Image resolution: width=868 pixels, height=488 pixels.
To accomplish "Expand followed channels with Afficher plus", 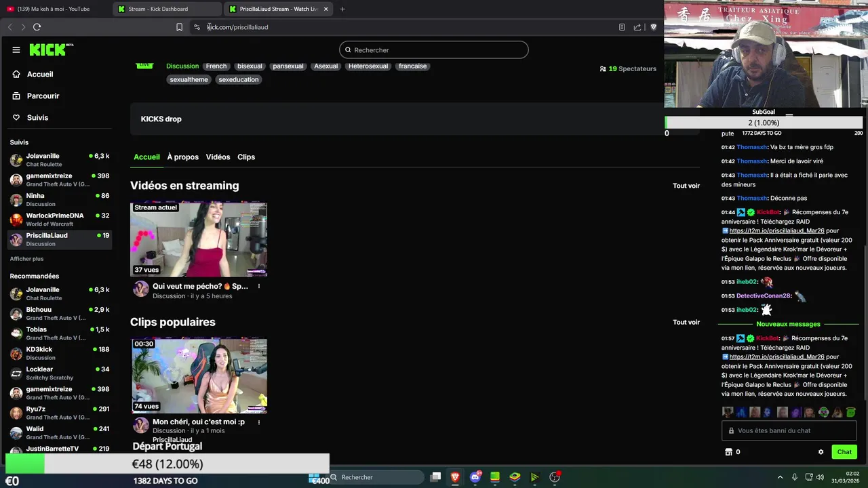I will coord(26,259).
